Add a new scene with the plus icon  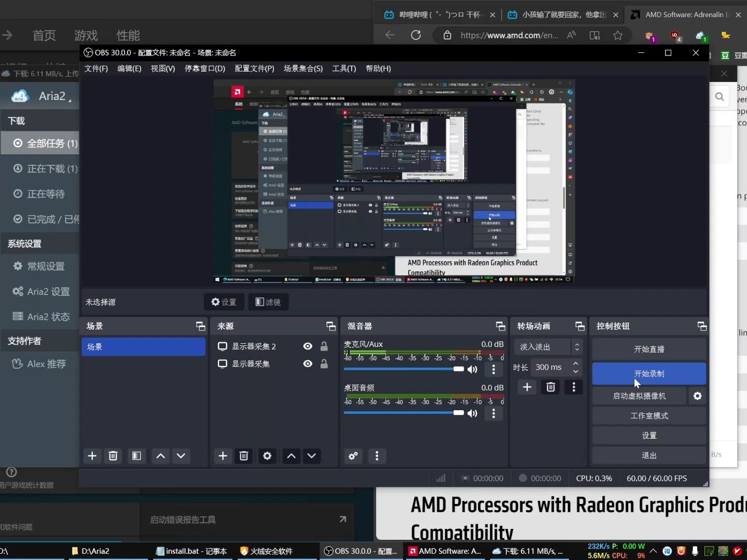(x=92, y=456)
